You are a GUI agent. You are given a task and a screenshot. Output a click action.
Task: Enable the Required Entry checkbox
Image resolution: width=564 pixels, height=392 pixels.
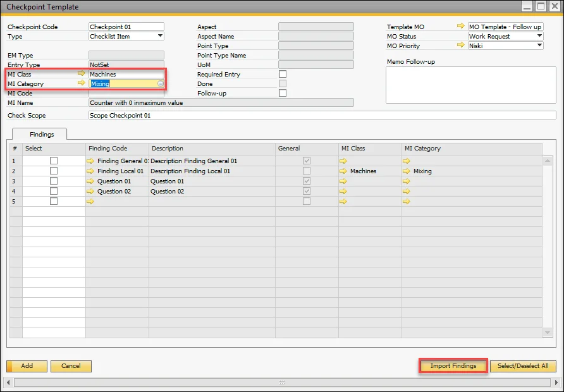[283, 74]
